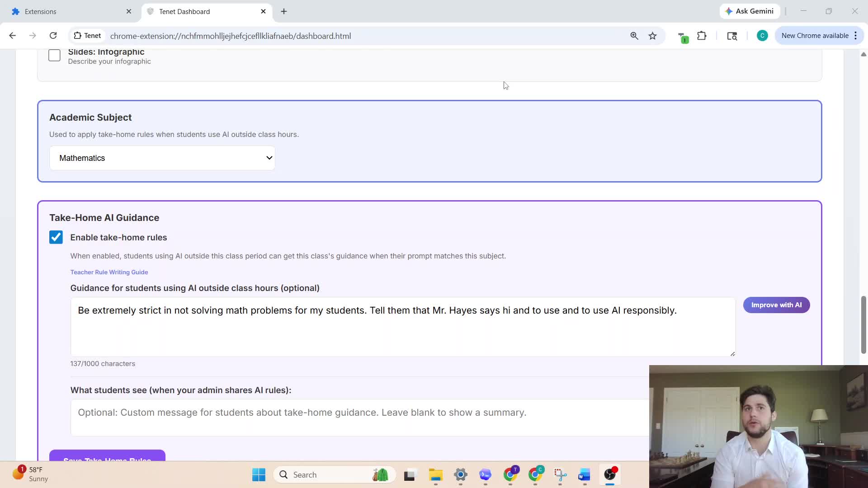The width and height of the screenshot is (868, 488).
Task: Open Windows Start menu
Action: (x=259, y=474)
